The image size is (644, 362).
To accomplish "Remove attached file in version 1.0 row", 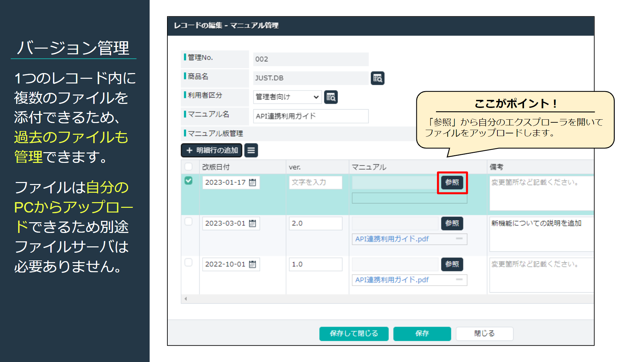I will (x=459, y=280).
